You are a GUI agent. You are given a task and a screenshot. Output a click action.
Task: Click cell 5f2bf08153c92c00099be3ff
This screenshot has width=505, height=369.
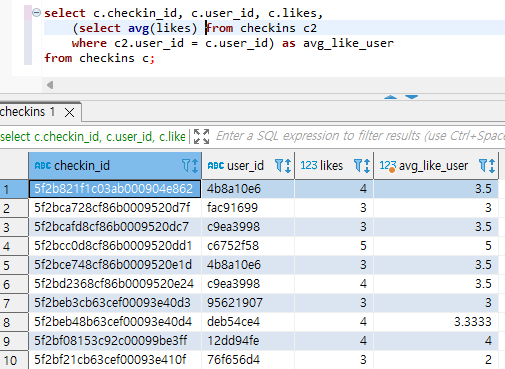[x=115, y=341]
